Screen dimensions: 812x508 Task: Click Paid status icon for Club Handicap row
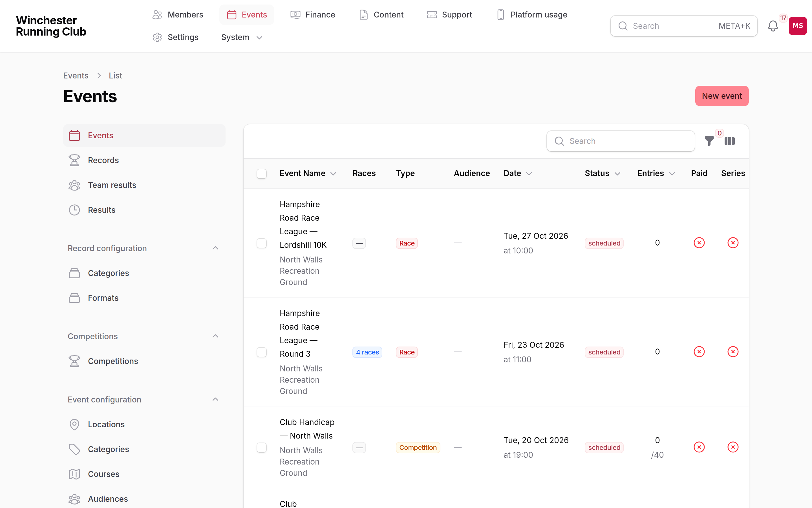[699, 447]
